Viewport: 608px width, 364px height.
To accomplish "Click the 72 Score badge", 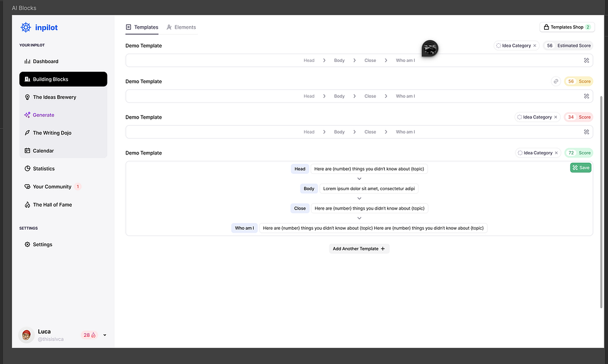I will pos(579,153).
